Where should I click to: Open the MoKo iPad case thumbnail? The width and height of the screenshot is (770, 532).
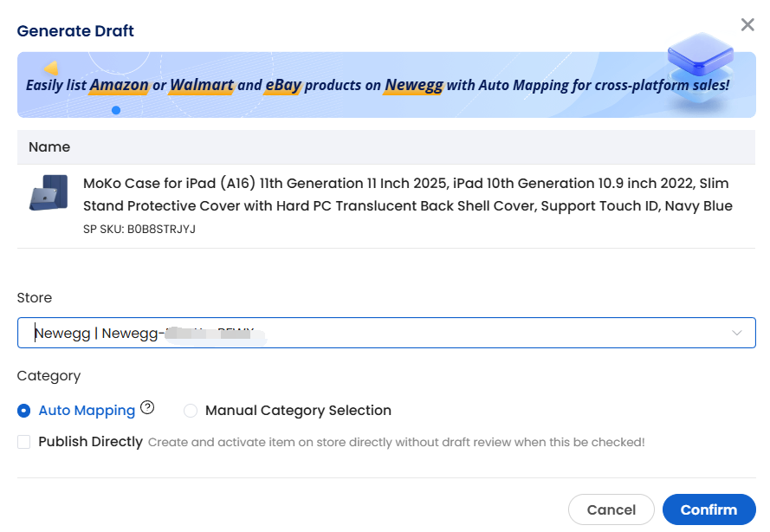[49, 192]
